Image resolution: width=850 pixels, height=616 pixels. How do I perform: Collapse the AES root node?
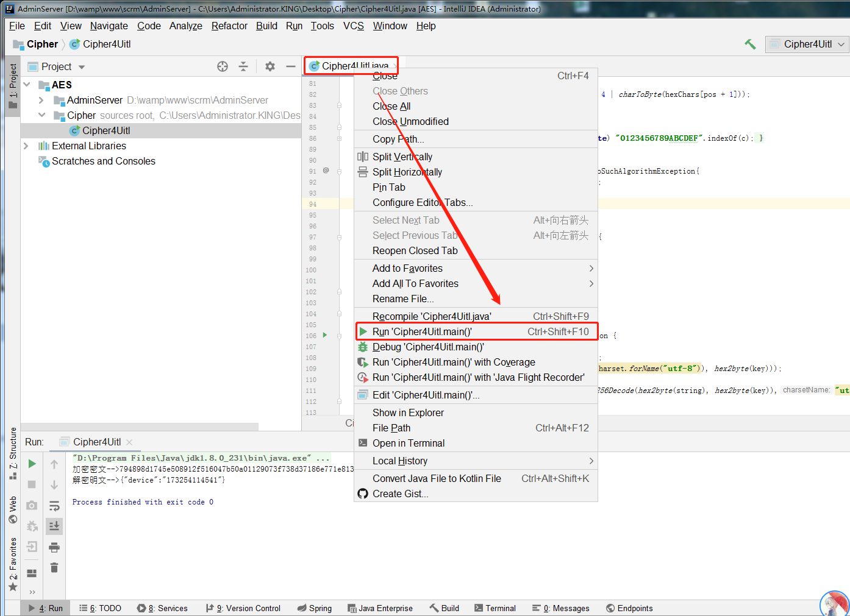tap(27, 85)
